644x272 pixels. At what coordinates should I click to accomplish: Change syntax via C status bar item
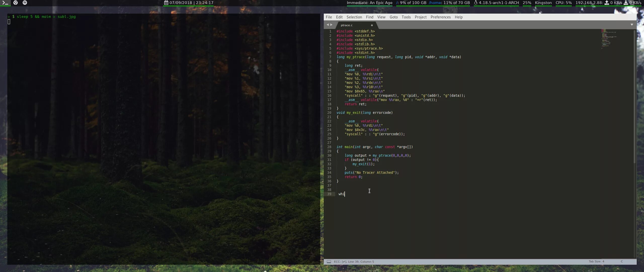(x=622, y=262)
